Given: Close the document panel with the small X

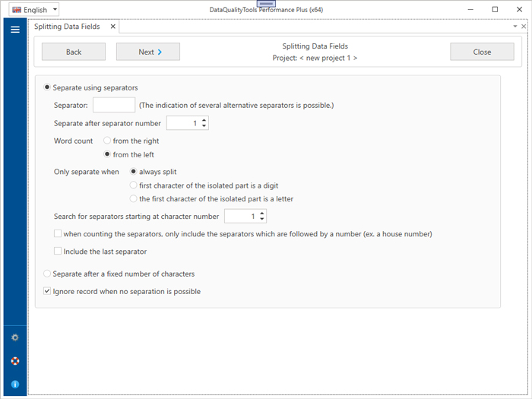Looking at the screenshot, I should coord(524,26).
